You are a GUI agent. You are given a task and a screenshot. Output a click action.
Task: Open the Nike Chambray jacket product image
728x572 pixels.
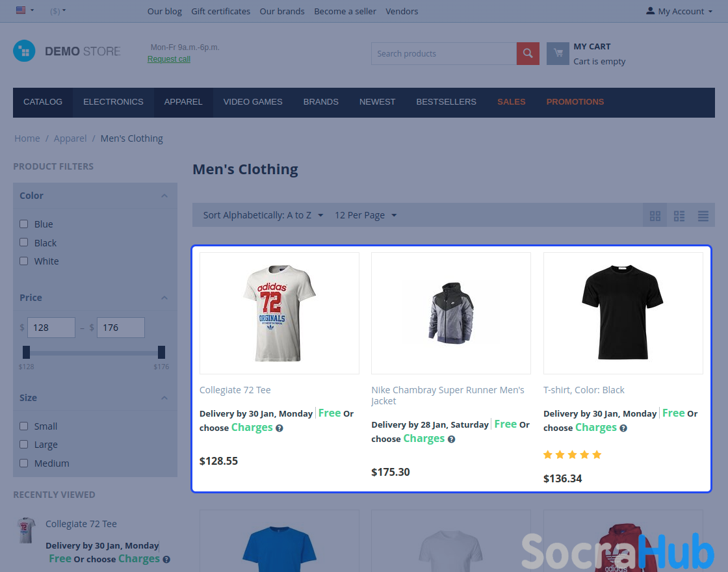click(451, 313)
